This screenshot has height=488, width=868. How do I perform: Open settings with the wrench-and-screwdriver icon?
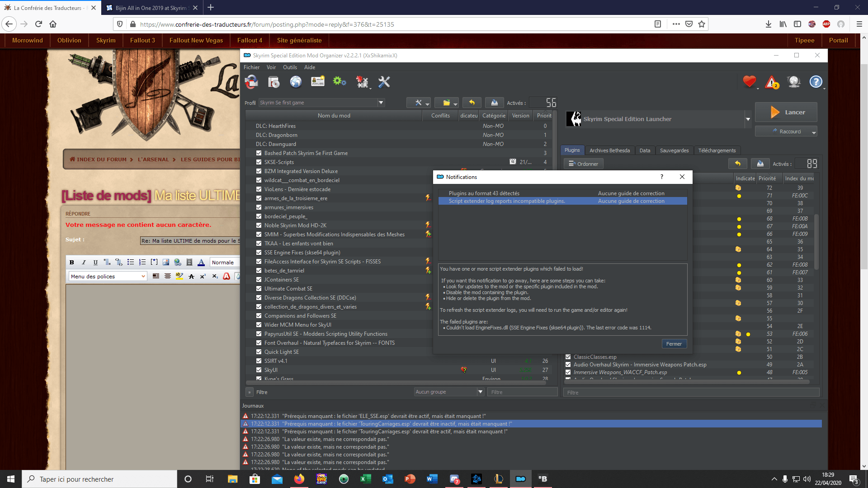pos(384,82)
